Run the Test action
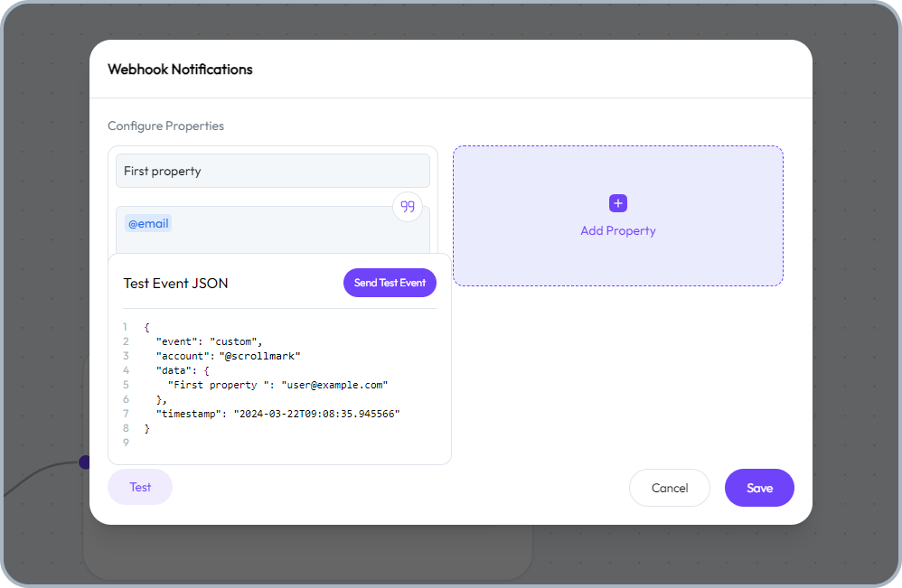Viewport: 902px width, 588px height. tap(139, 487)
